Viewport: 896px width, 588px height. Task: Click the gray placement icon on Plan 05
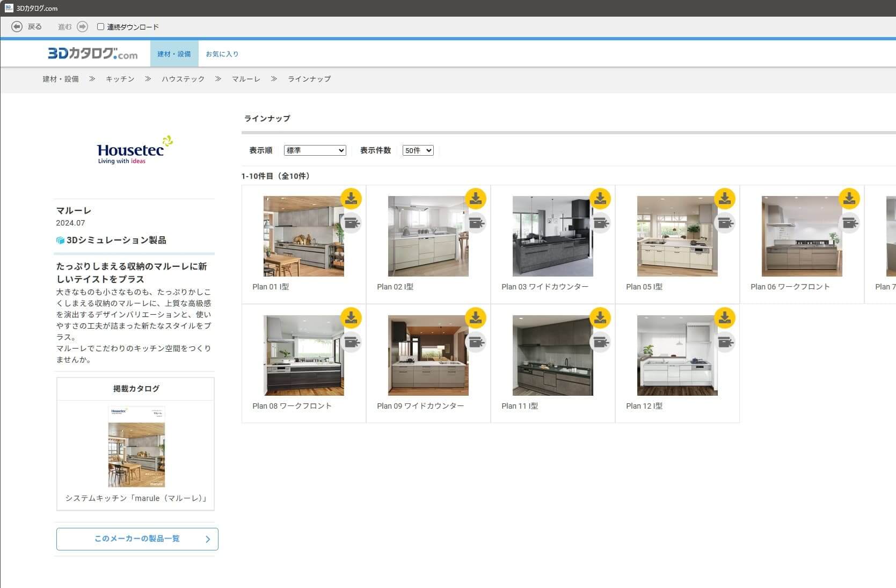[x=725, y=222]
